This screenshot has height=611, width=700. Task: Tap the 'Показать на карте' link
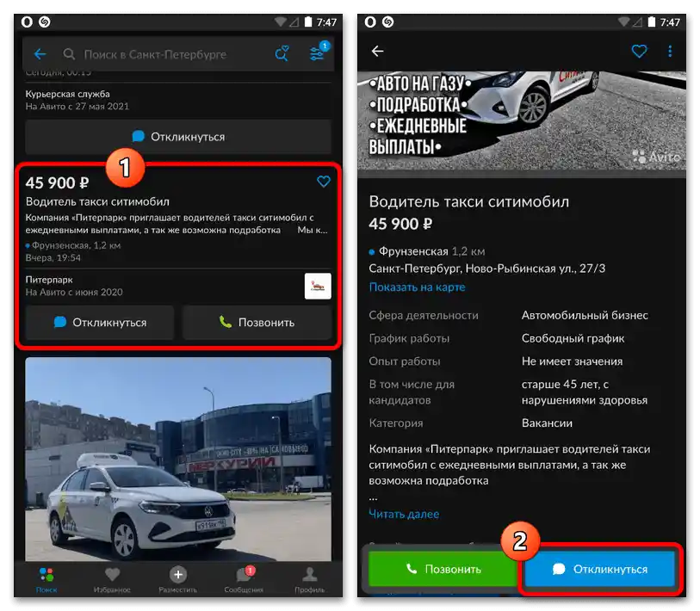(417, 287)
